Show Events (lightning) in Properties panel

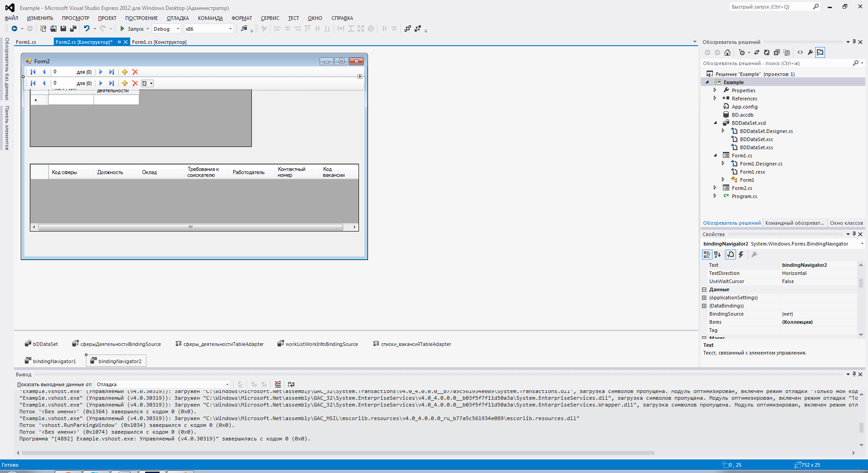pos(741,255)
